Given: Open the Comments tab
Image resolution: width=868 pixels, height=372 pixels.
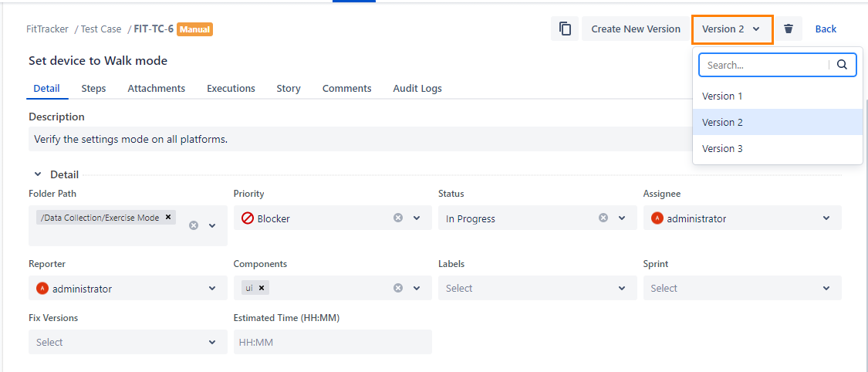Looking at the screenshot, I should tap(346, 89).
